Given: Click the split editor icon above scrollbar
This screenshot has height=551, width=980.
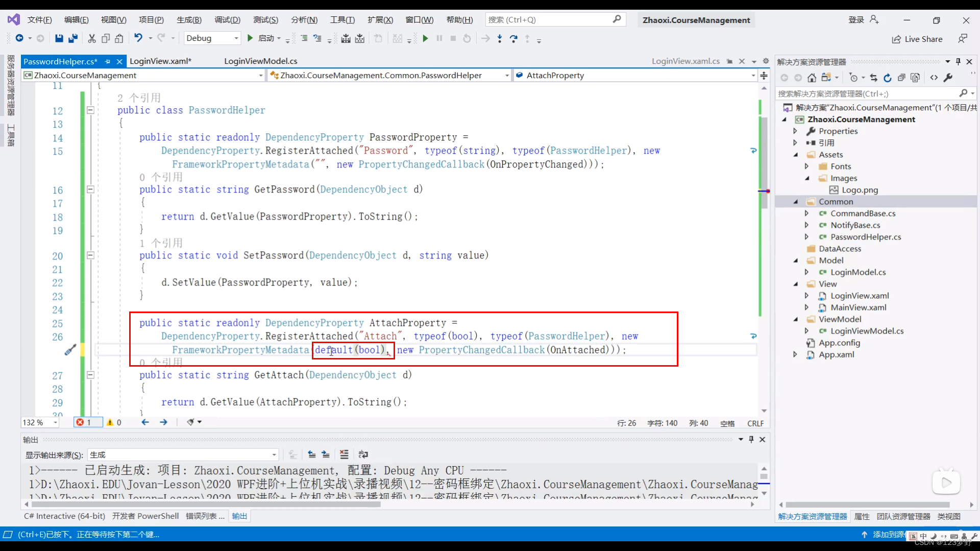Looking at the screenshot, I should (764, 76).
